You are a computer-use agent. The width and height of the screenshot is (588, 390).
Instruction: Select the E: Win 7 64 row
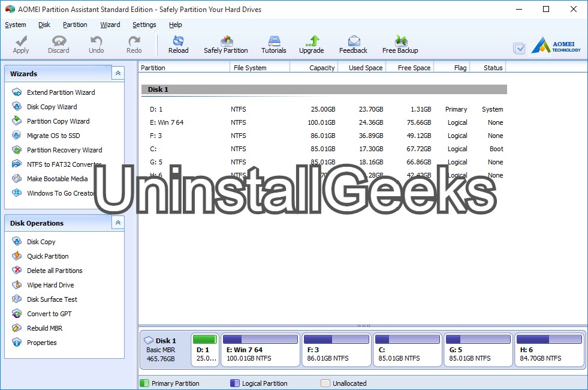[x=324, y=122]
